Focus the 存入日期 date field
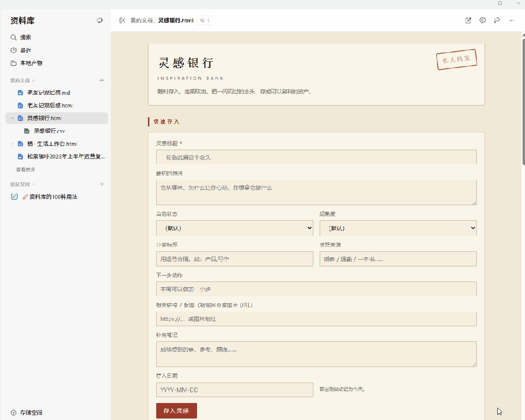 pyautogui.click(x=235, y=389)
